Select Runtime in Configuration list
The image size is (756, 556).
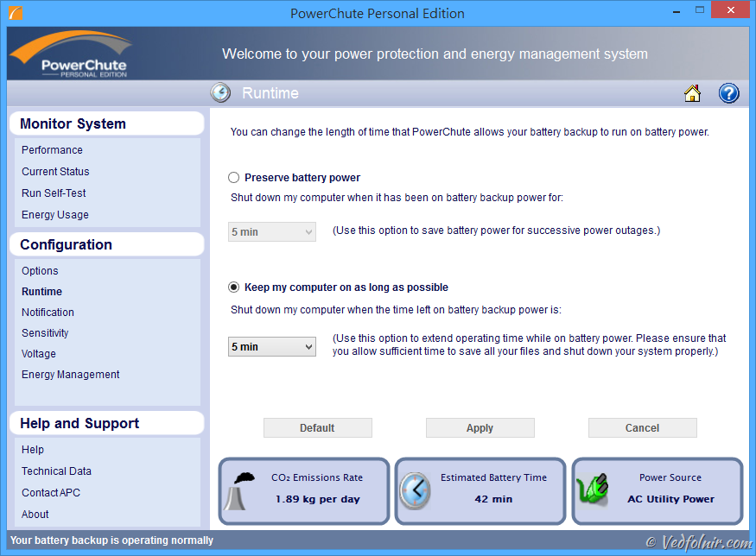tap(42, 292)
